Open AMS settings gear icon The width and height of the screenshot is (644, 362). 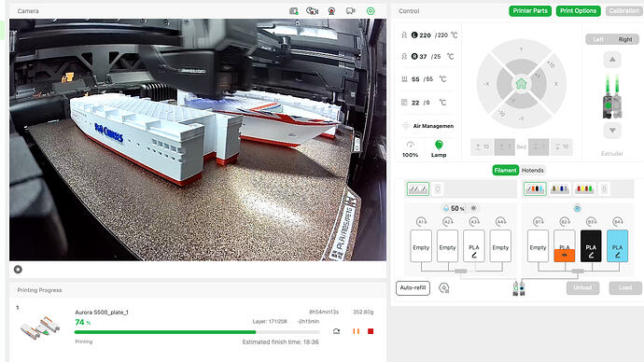pos(444,288)
